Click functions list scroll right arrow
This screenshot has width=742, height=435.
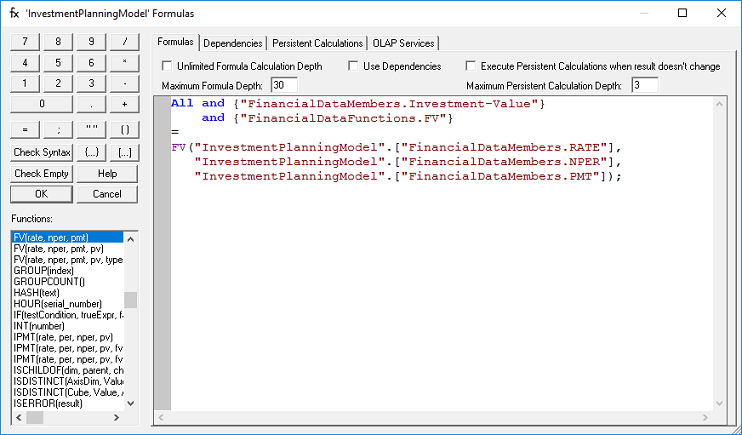[116, 417]
